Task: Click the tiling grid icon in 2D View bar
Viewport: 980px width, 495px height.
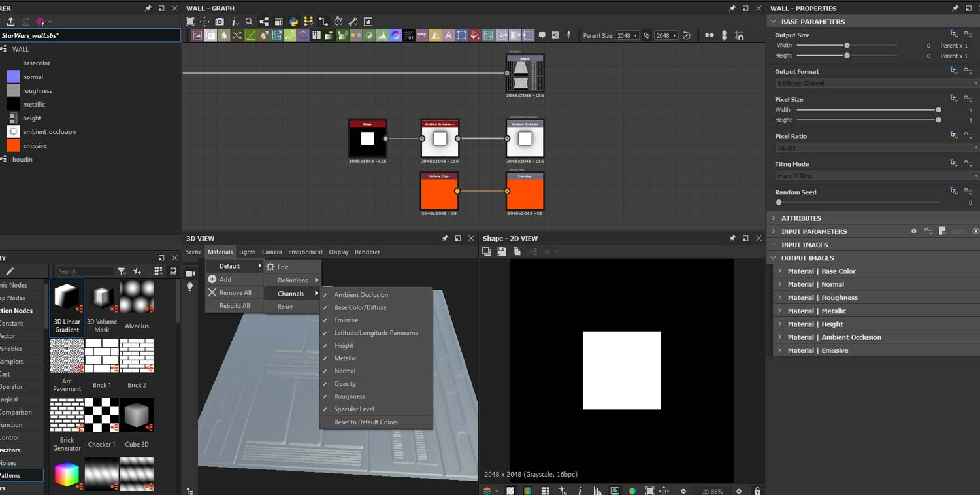Action: coord(546,491)
